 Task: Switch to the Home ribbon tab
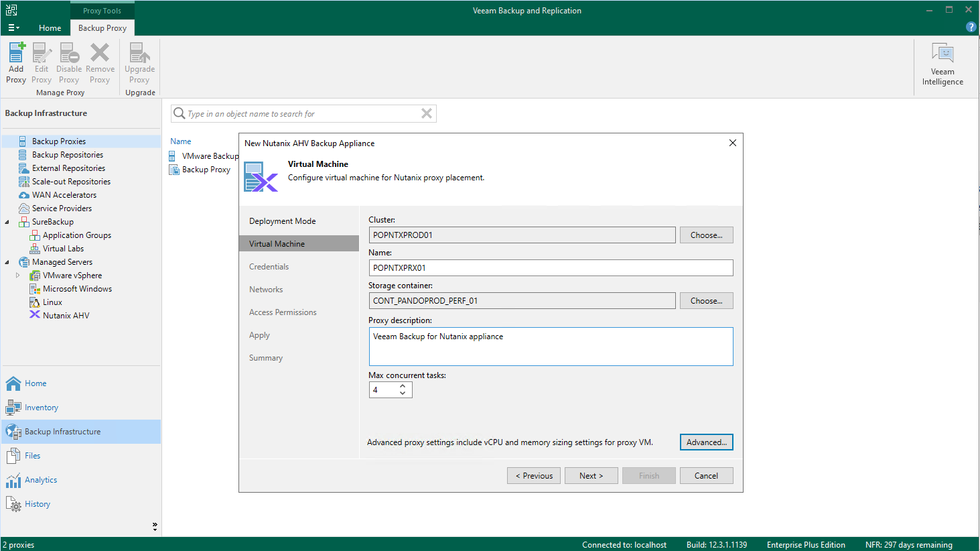pyautogui.click(x=50, y=27)
